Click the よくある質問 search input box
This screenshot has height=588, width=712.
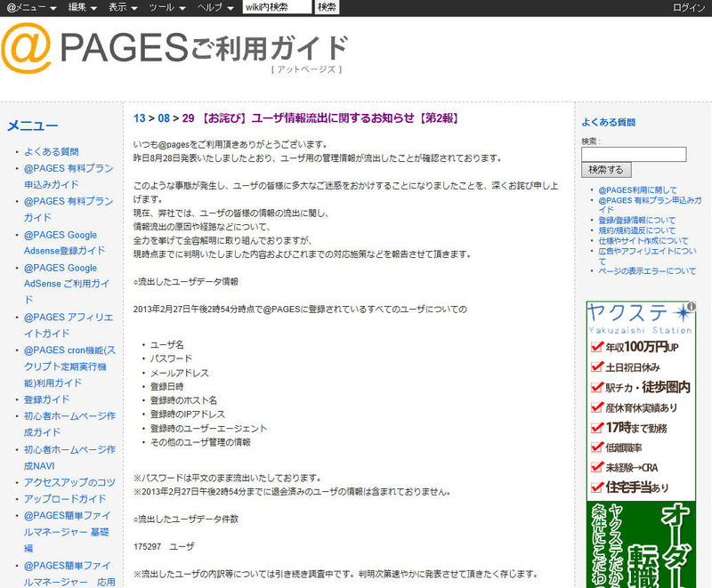(633, 154)
